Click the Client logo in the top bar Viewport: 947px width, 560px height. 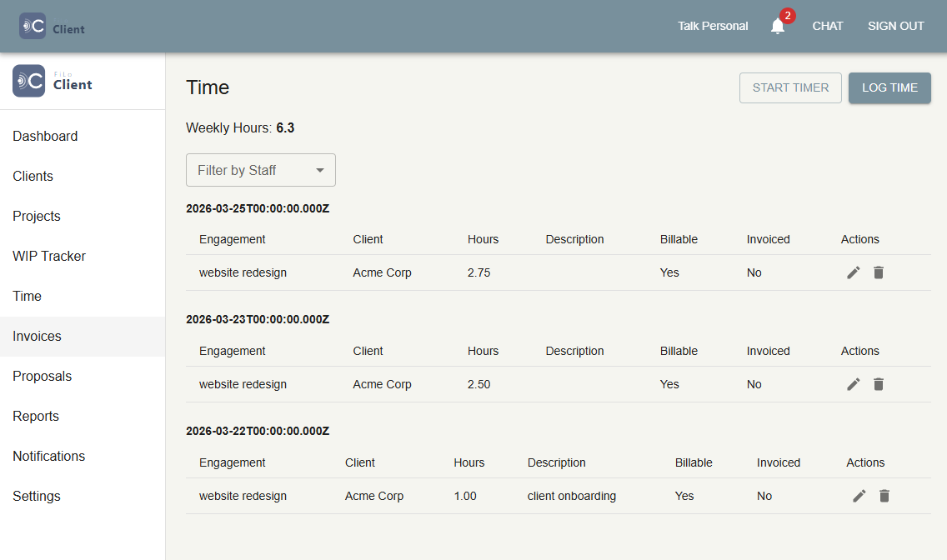50,26
